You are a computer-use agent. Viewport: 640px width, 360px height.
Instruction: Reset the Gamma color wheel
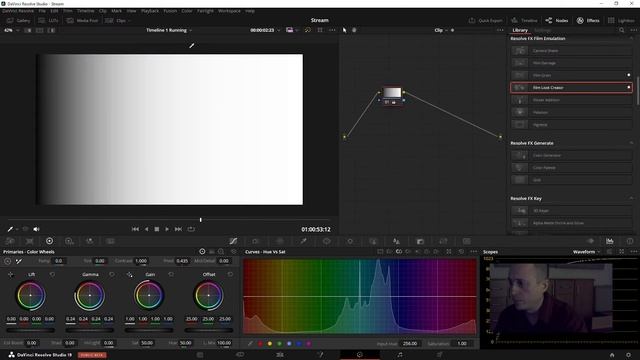click(112, 275)
